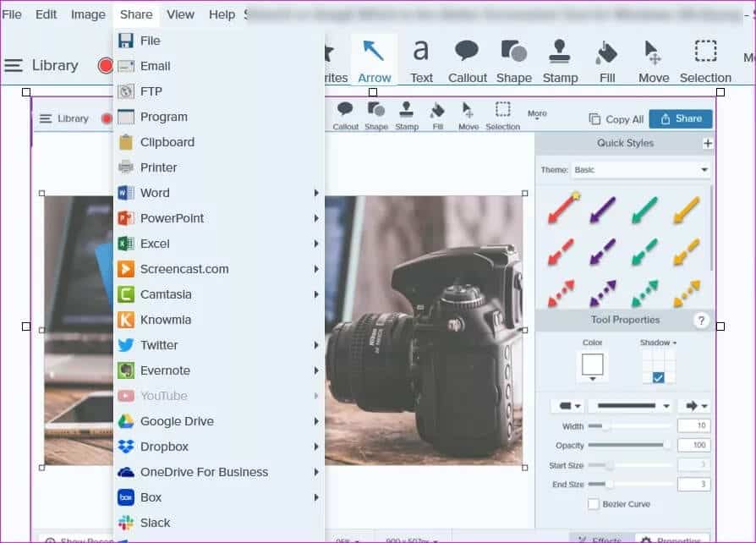
Task: Click the blue Share button
Action: (x=680, y=118)
